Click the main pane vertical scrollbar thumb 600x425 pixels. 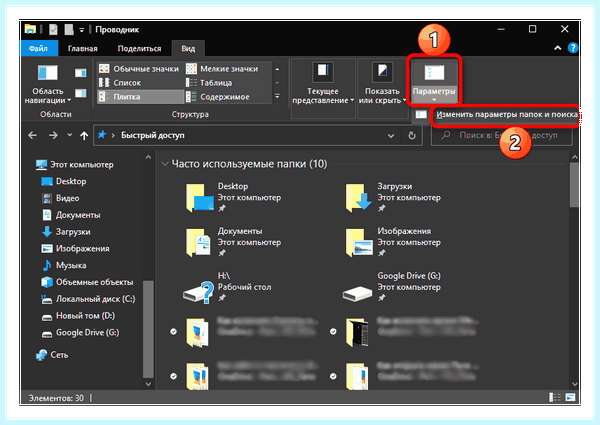pyautogui.click(x=574, y=185)
